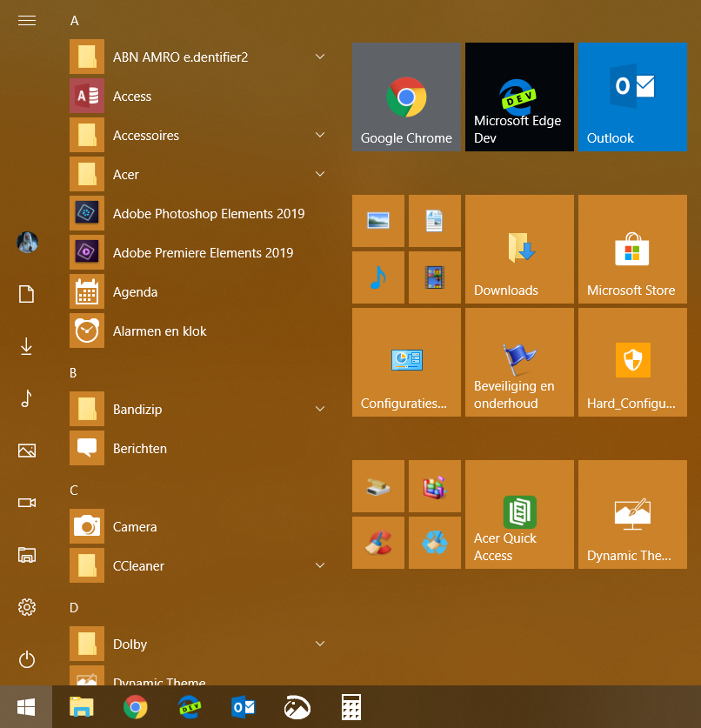The image size is (701, 728).
Task: Open the Outlook tile
Action: (632, 97)
